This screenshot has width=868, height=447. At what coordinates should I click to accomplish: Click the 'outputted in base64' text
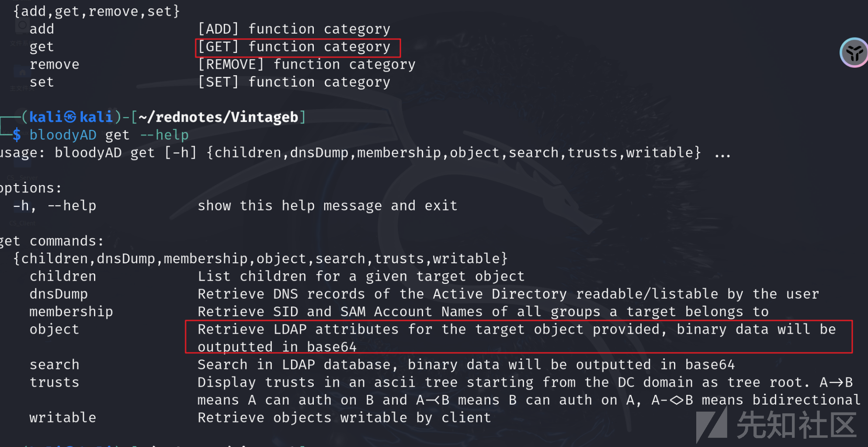coord(277,347)
